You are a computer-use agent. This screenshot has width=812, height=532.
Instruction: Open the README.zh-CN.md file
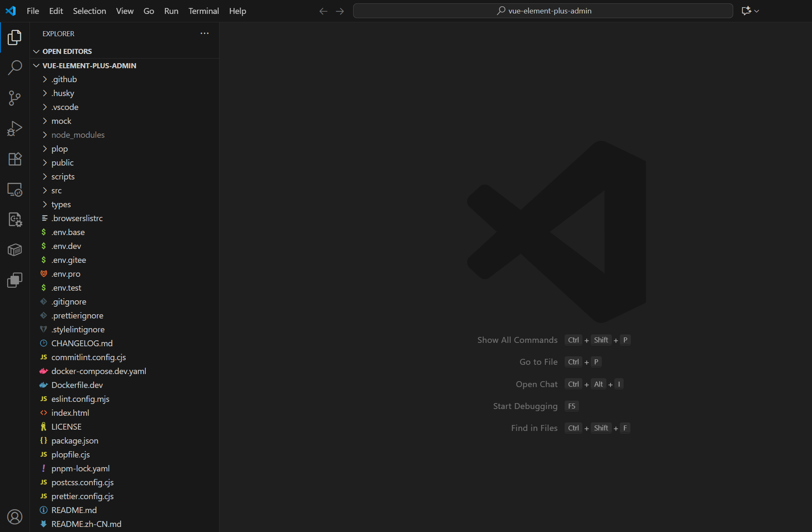point(124,524)
